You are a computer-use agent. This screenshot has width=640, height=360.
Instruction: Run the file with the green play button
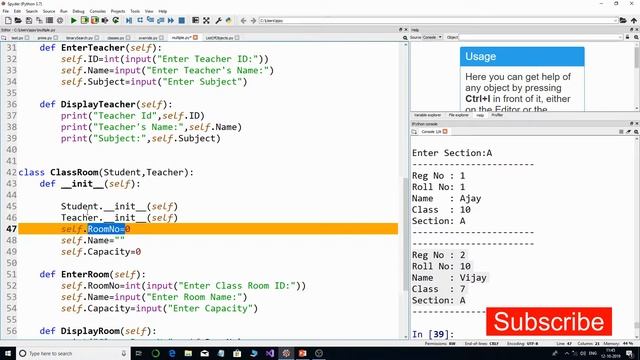(73, 20)
